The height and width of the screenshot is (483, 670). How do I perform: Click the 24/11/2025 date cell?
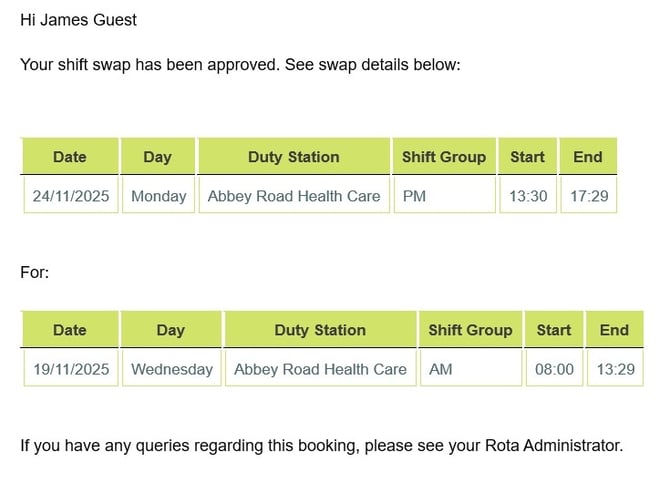click(x=70, y=196)
